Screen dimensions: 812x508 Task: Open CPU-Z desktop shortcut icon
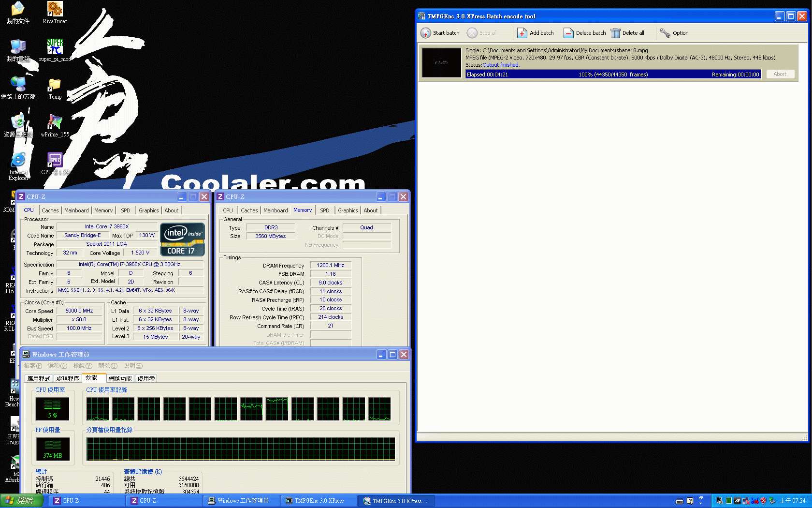tap(55, 160)
